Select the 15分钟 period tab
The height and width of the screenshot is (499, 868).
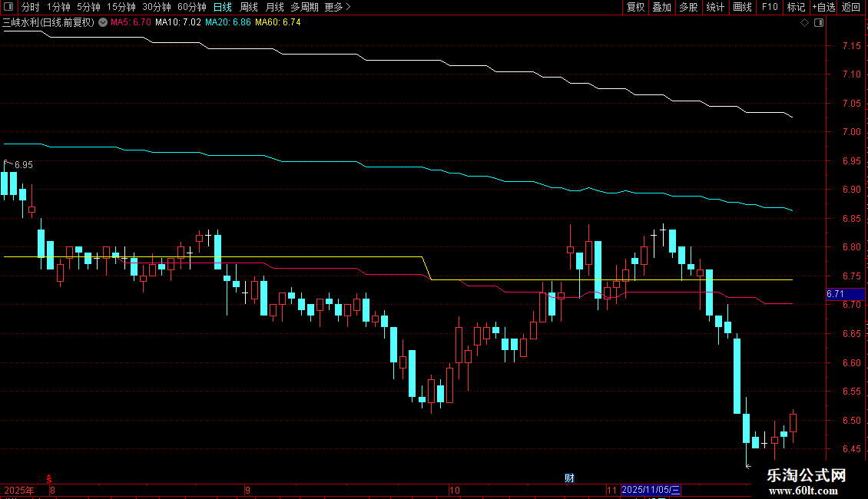coord(121,7)
